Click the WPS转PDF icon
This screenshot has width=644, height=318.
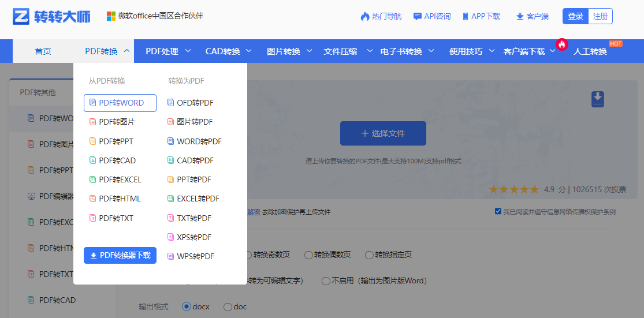point(170,256)
